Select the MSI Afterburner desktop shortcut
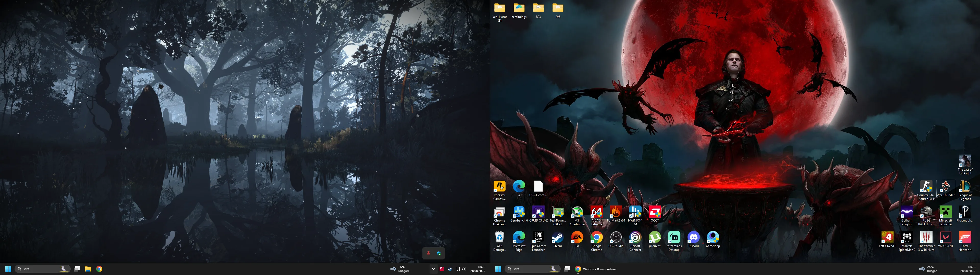980x275 pixels. (577, 216)
